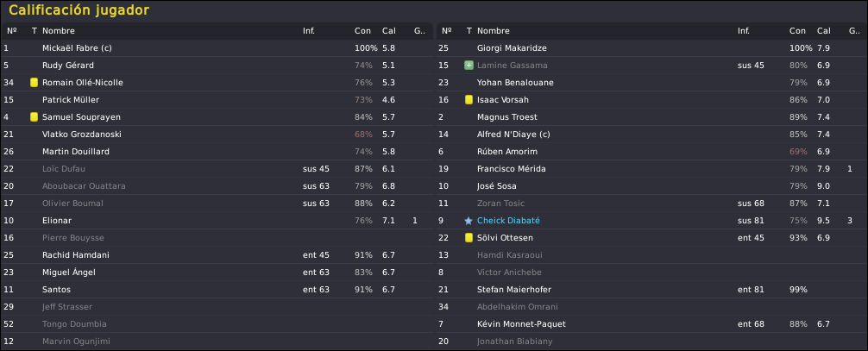Click Lamine Gassama's green injury icon
This screenshot has width=868, height=351.
coord(469,66)
